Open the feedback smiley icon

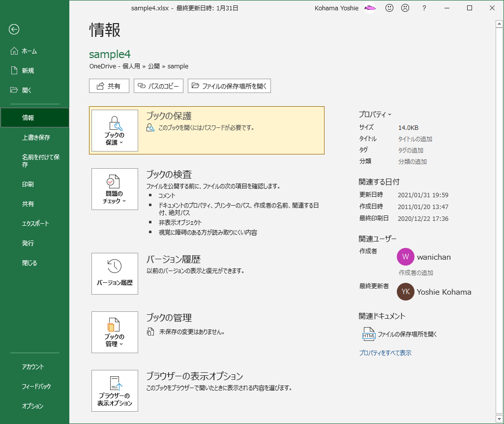389,8
